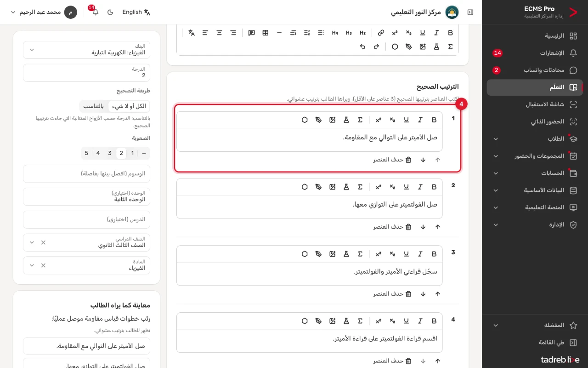Insert a link from the top editor toolbar
Image resolution: width=588 pixels, height=368 pixels.
pyautogui.click(x=381, y=33)
